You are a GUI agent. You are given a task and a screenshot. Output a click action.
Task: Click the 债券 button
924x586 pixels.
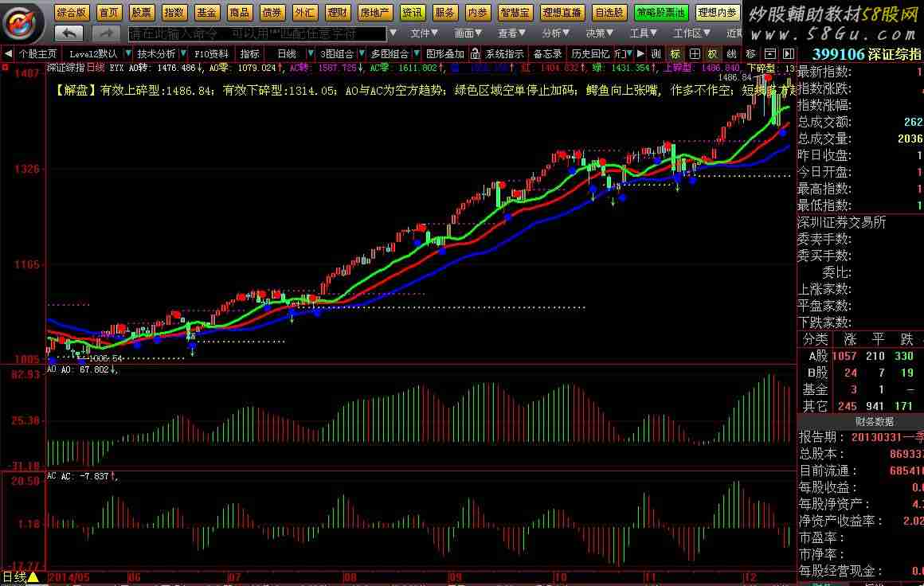tap(272, 13)
